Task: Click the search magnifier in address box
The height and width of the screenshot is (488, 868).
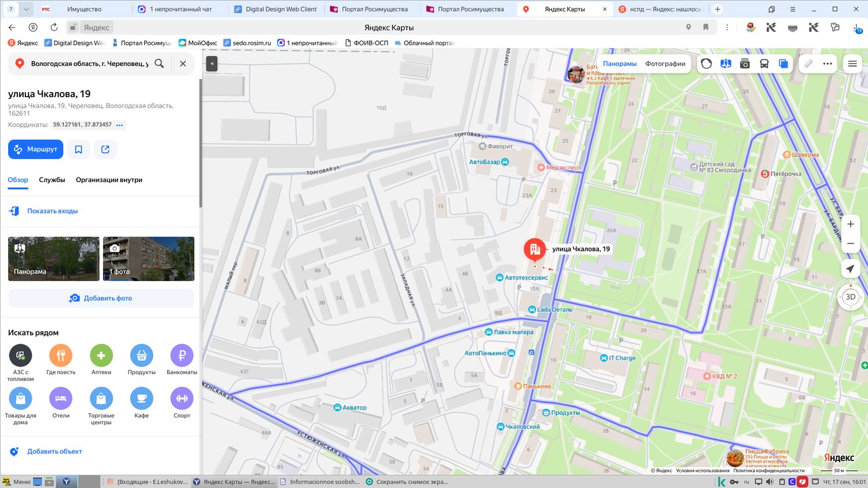Action: pyautogui.click(x=159, y=64)
